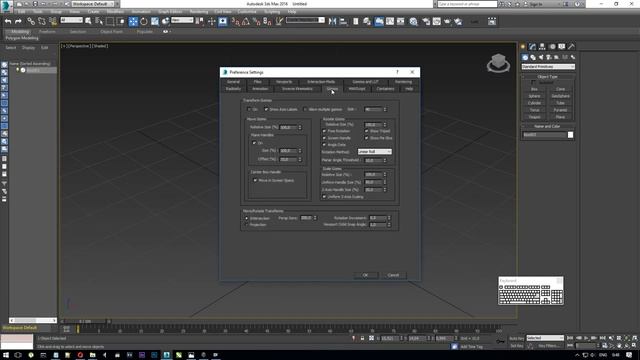640x360 pixels.
Task: Toggle the Angle Snap icon
Action: point(246,21)
